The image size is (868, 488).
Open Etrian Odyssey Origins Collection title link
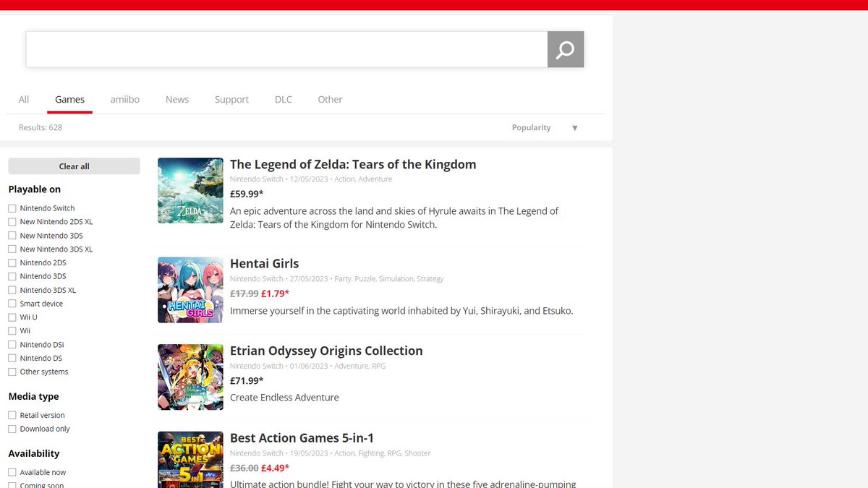326,351
